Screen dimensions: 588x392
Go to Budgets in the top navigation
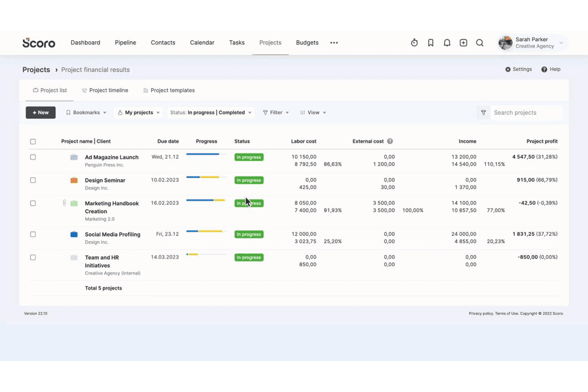pyautogui.click(x=307, y=42)
